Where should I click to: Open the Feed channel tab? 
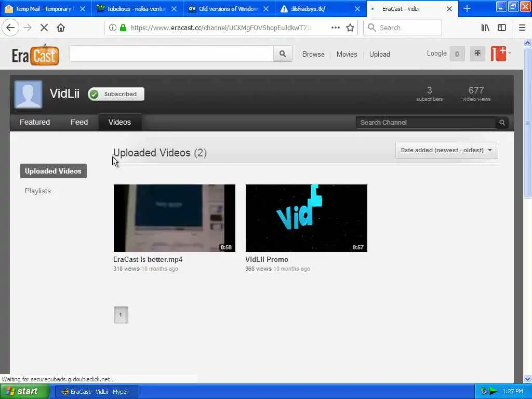click(x=79, y=122)
